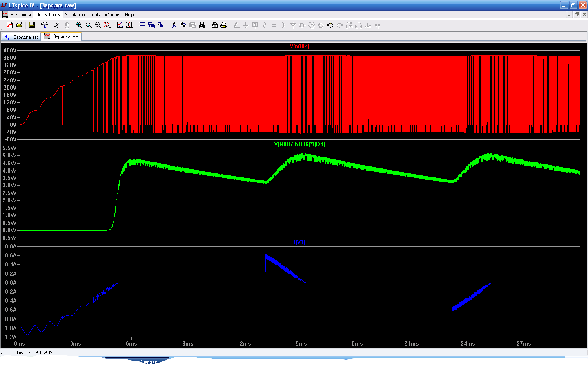Open the Control Panel hammer icon
The height and width of the screenshot is (368, 588).
click(45, 25)
